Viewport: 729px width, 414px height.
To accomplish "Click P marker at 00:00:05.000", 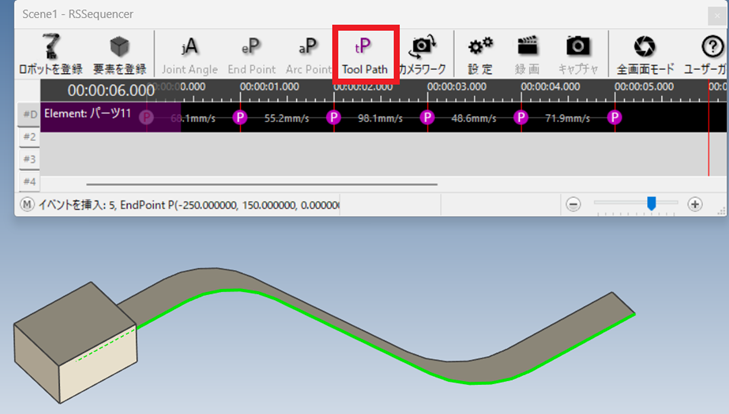I will click(615, 117).
